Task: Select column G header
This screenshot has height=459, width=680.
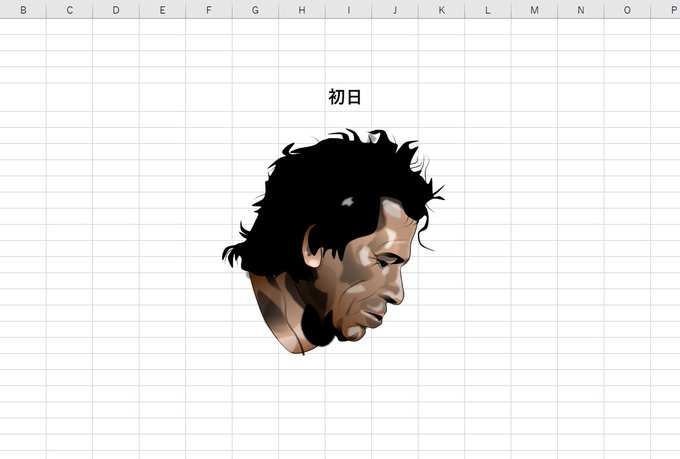Action: 255,10
